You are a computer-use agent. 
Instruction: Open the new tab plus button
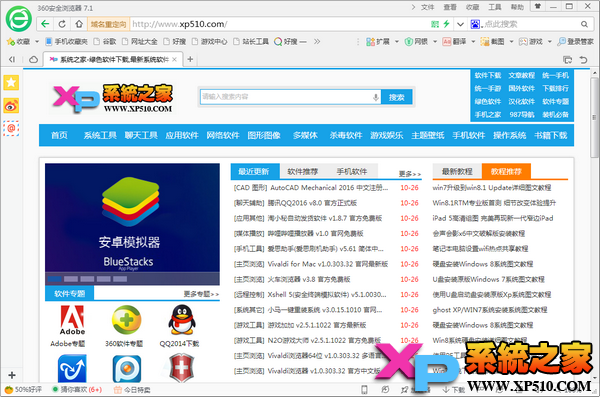coord(190,59)
